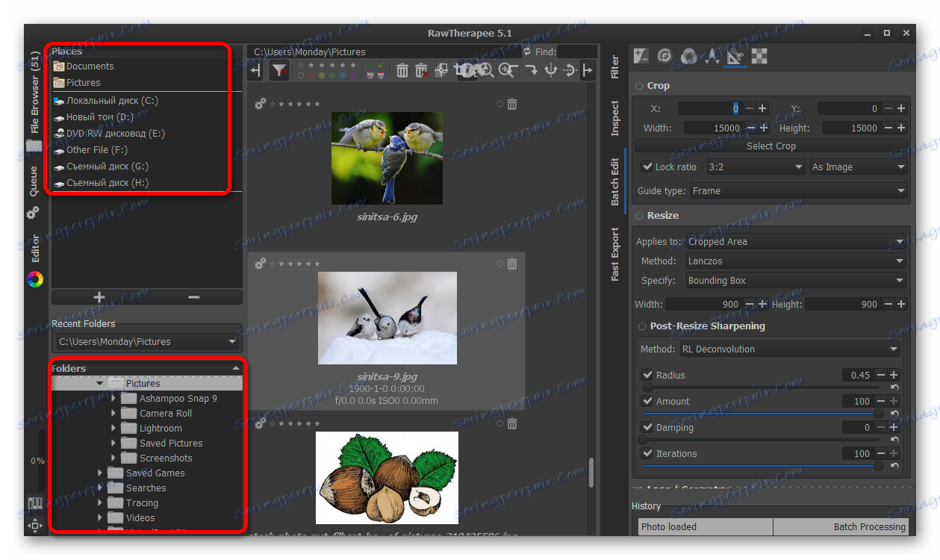940x560 pixels.
Task: Toggle the Radius checkbox
Action: [x=647, y=375]
